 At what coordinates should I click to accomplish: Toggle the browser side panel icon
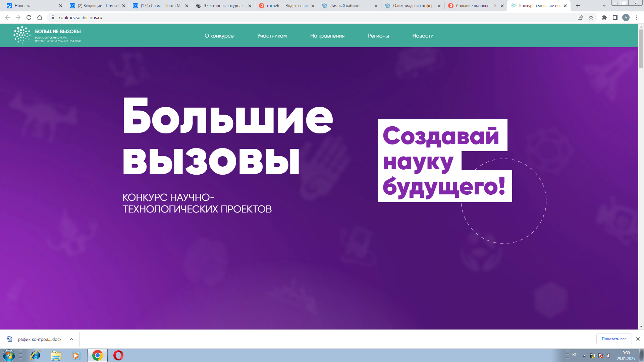[x=615, y=17]
